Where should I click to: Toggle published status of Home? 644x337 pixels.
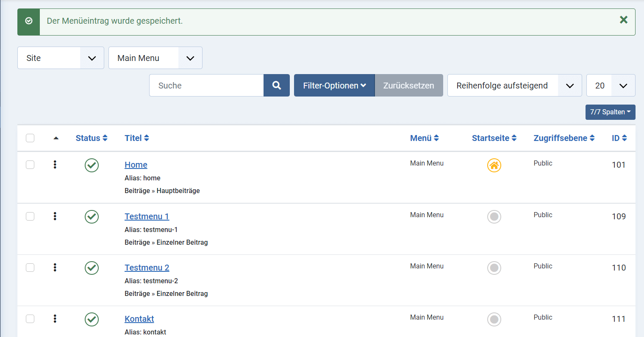92,165
